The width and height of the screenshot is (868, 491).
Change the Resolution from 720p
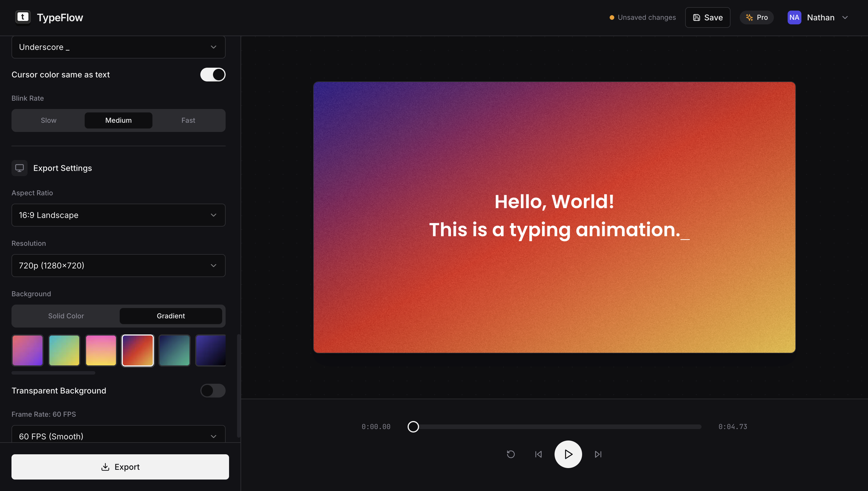118,265
